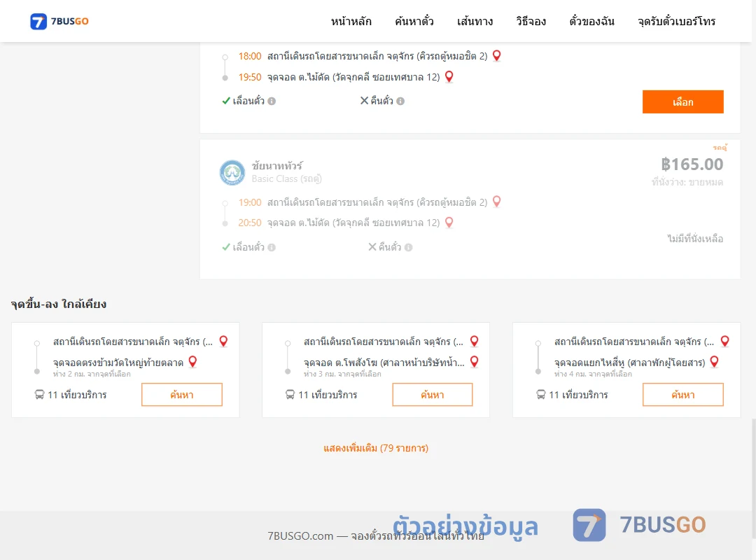This screenshot has height=560, width=756.
Task: Open origin pin in ต.โพสังโฆ card
Action: tap(474, 342)
